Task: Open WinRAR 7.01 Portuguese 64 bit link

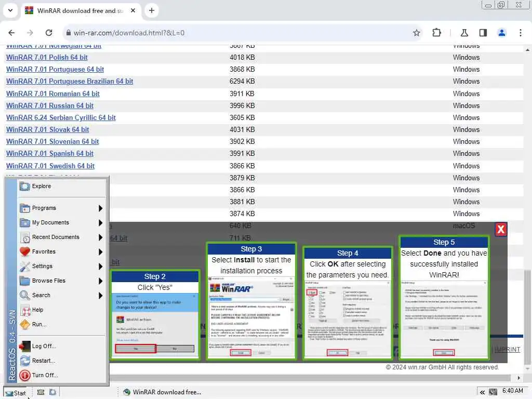Action: tap(55, 69)
